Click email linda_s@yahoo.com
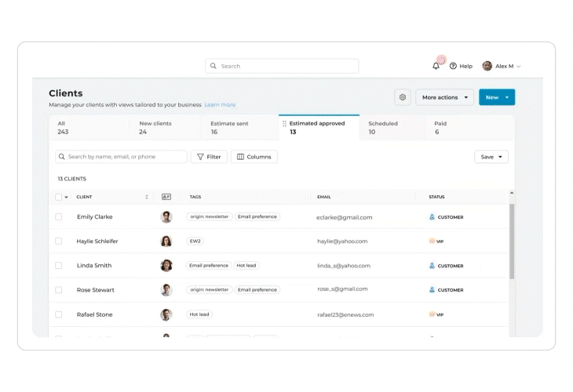Image resolution: width=573 pixels, height=392 pixels. coord(344,266)
